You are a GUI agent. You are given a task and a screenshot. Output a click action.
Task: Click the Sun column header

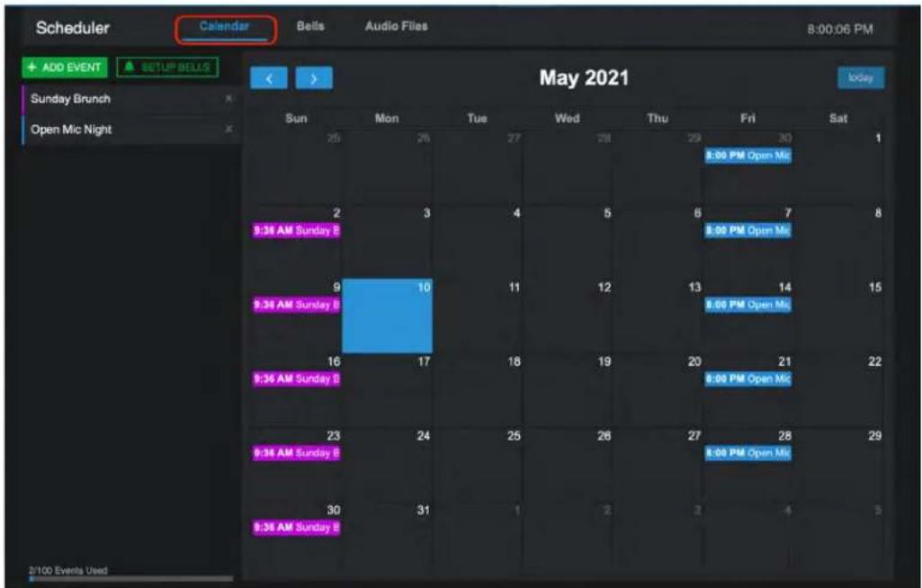click(296, 118)
